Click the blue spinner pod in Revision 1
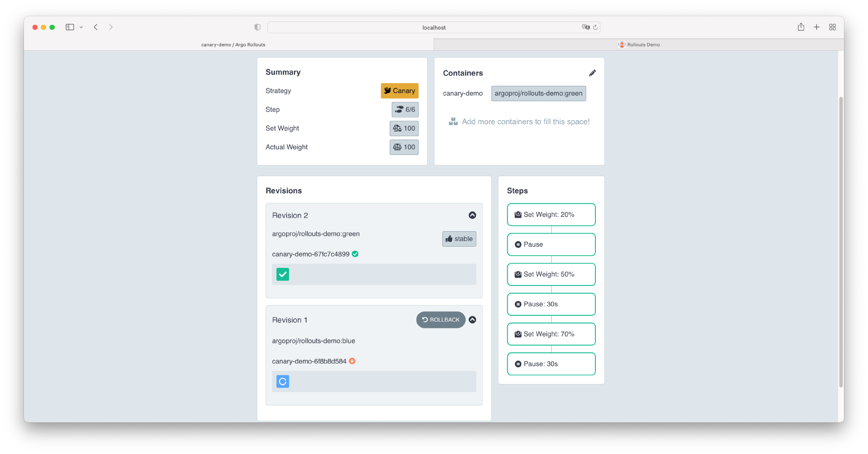The image size is (868, 454). coord(283,382)
